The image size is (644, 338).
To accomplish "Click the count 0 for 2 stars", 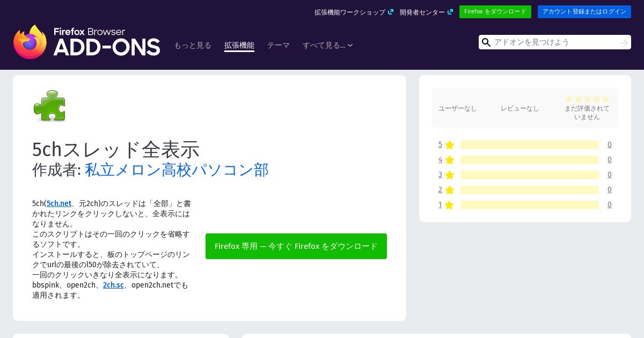I will tap(610, 190).
